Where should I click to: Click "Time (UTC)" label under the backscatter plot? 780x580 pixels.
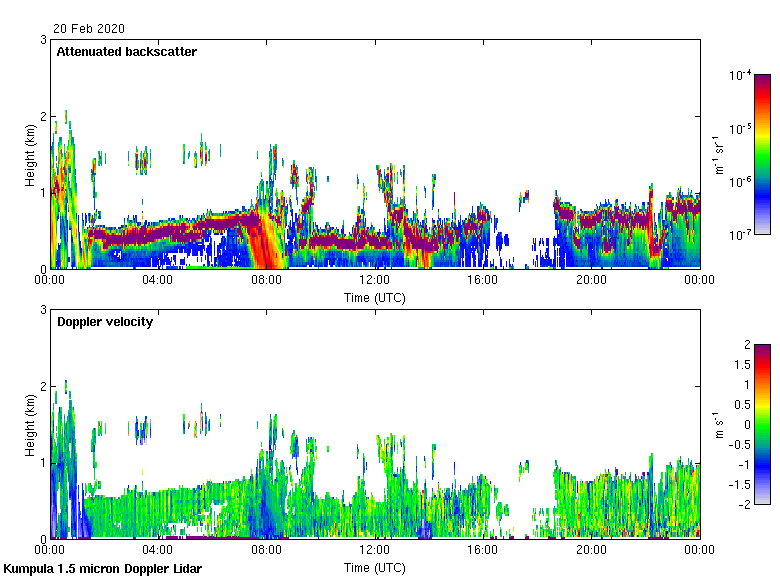[x=375, y=297]
